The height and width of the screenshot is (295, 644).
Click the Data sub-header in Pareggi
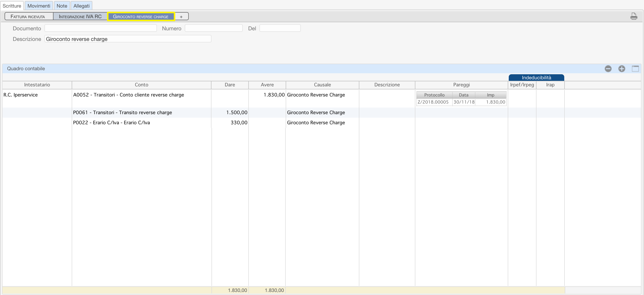coord(464,95)
